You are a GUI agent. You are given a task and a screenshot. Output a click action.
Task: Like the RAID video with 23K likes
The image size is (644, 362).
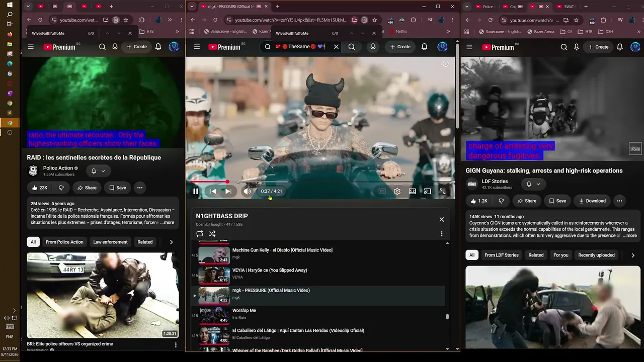[39, 188]
